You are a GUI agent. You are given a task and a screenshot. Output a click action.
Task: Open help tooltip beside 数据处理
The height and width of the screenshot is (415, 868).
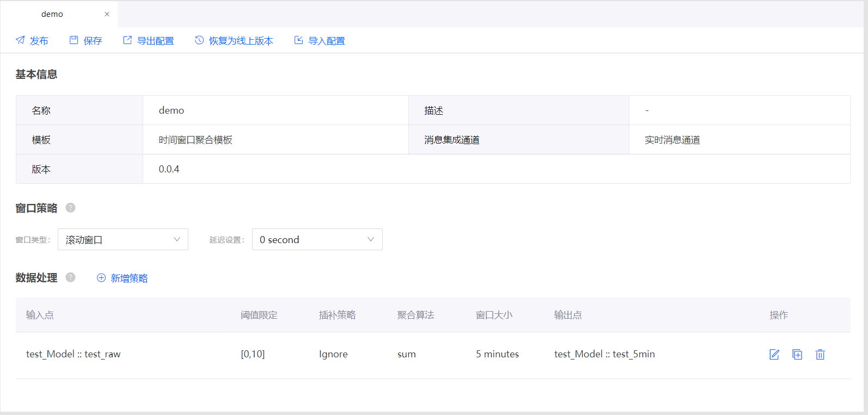70,277
